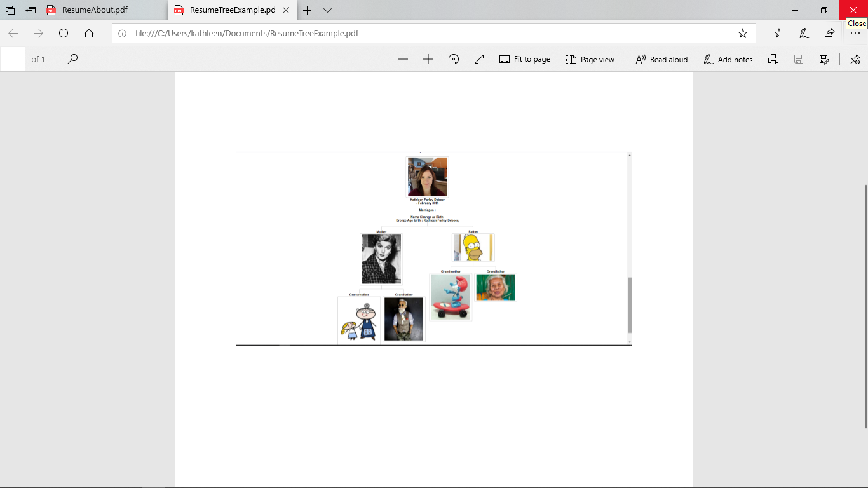Image resolution: width=868 pixels, height=488 pixels.
Task: Click the Zoom out minus icon
Action: 403,59
